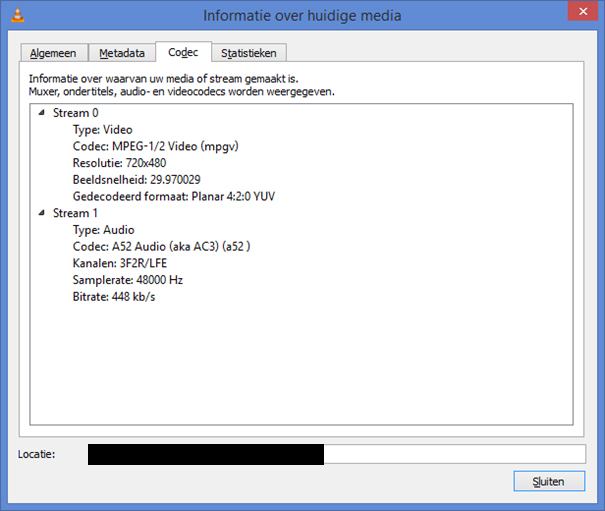Close the media information window
Image resolution: width=605 pixels, height=511 pixels.
click(x=583, y=11)
